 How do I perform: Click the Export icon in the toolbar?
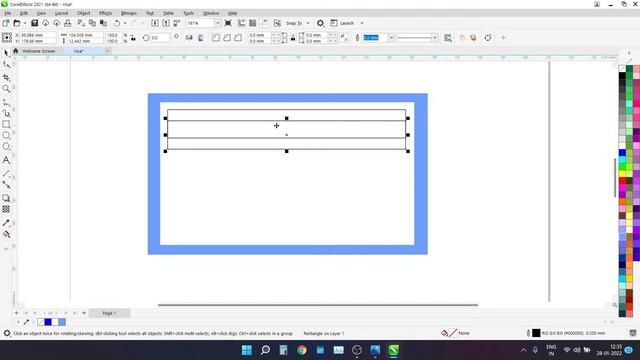(166, 23)
